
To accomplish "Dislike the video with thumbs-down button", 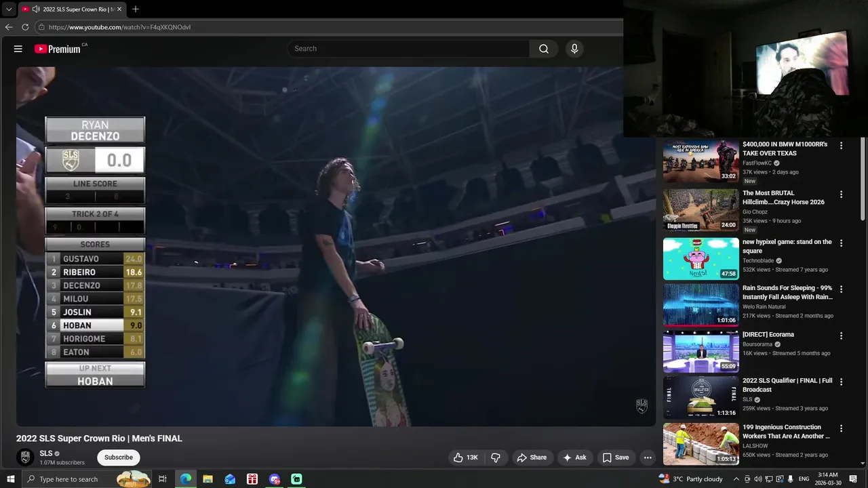I will [x=496, y=457].
